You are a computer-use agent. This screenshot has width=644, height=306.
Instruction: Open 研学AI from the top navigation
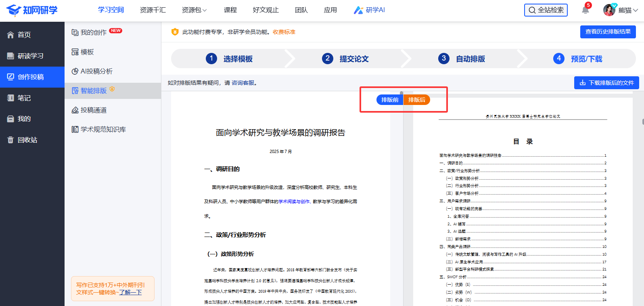pos(369,10)
